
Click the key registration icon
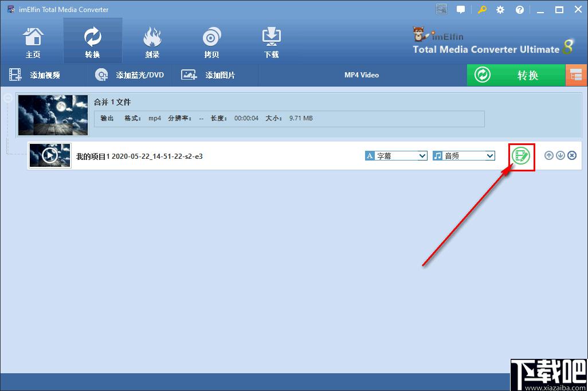tap(481, 10)
